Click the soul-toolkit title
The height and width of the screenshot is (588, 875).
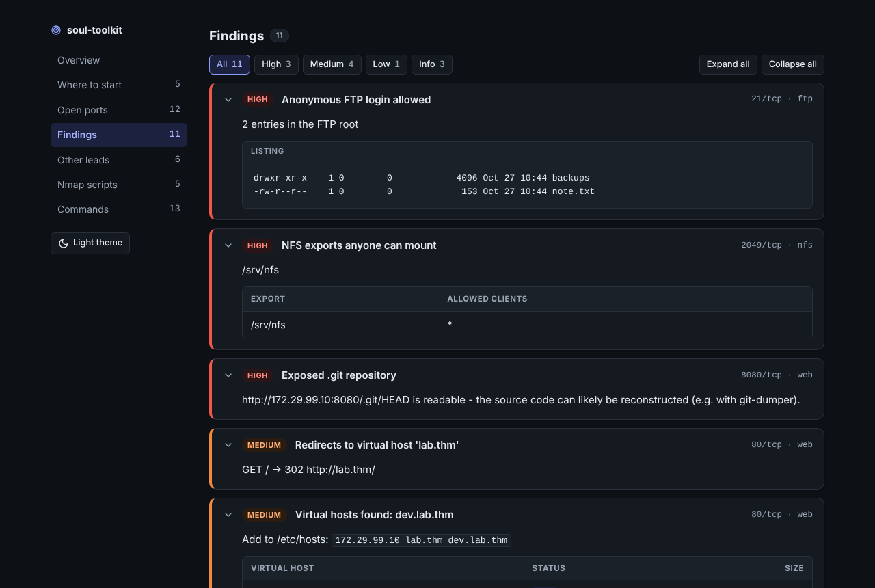pyautogui.click(x=94, y=30)
